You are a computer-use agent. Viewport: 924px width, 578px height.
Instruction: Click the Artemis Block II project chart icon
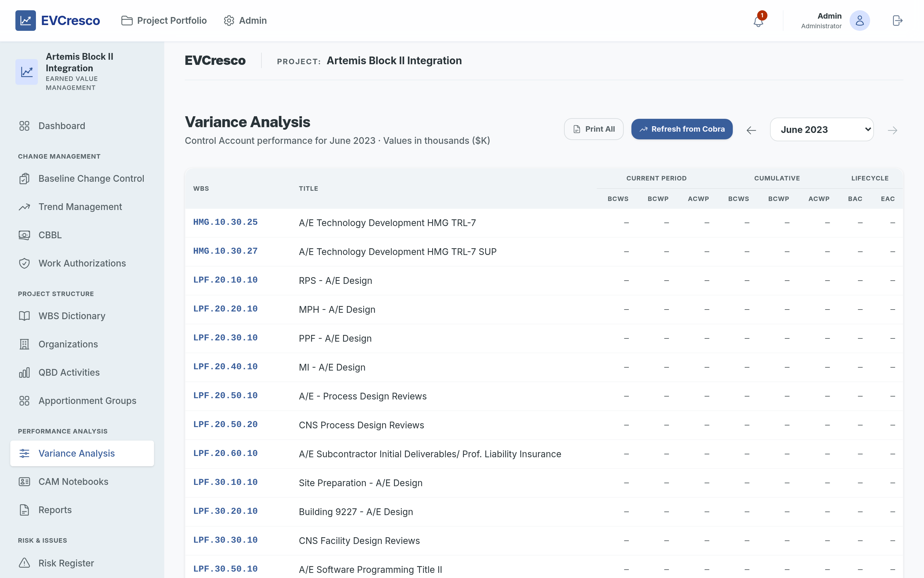pyautogui.click(x=27, y=72)
